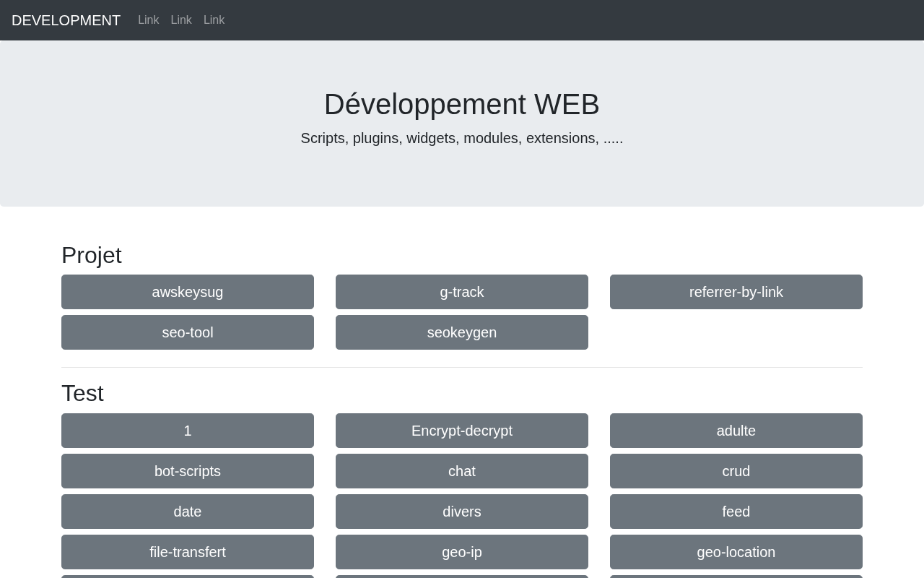Select the crud test button
The height and width of the screenshot is (578, 924).
(736, 471)
